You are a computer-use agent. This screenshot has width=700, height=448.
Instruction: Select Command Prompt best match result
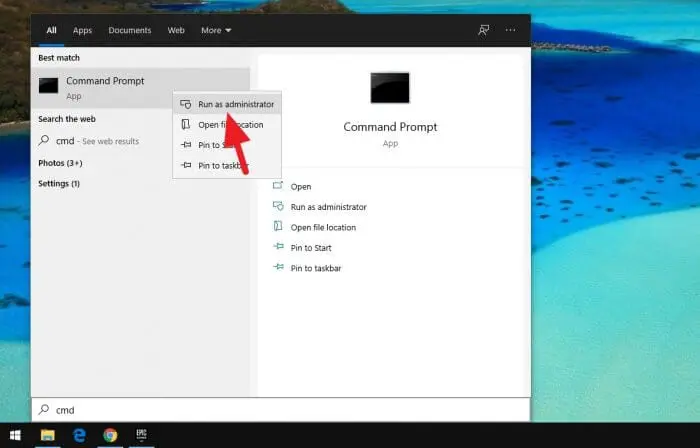(x=140, y=88)
